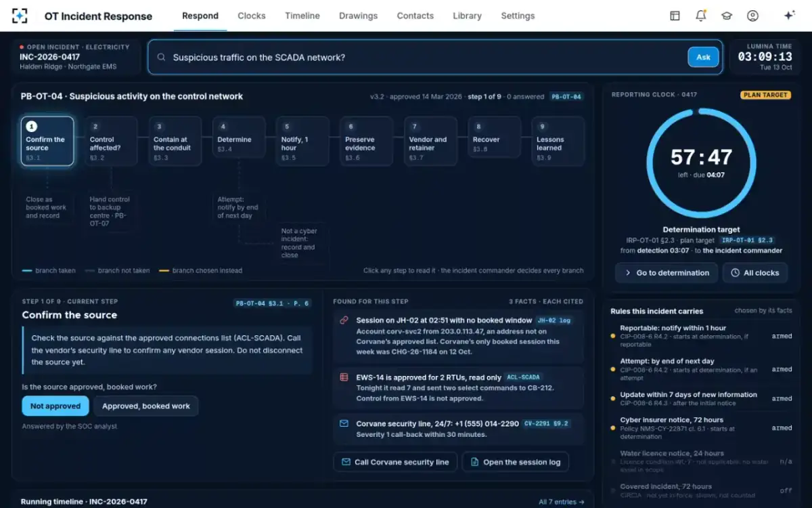Select rule Water licence notice, 24 hours

click(x=701, y=461)
